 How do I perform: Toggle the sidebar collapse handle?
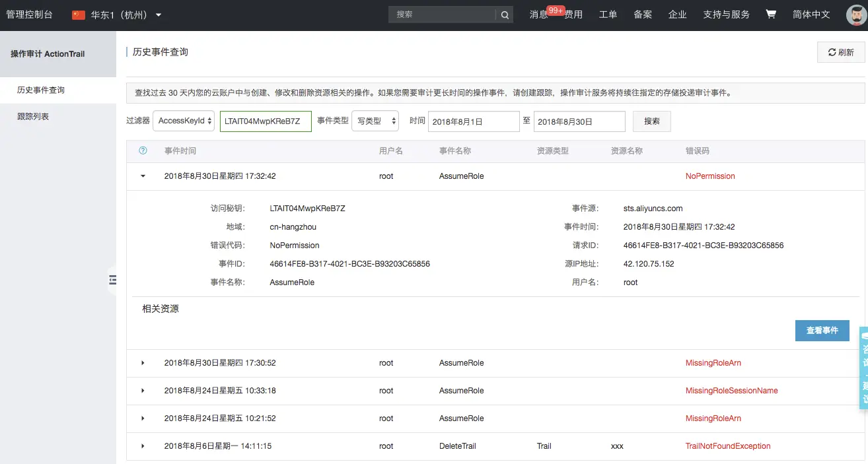tap(112, 280)
